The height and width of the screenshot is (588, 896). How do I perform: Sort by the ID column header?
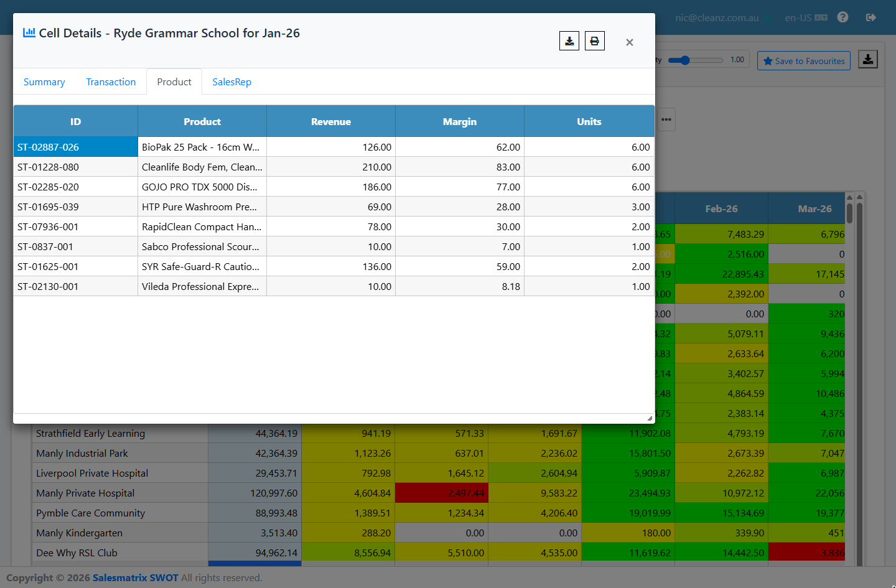point(75,121)
